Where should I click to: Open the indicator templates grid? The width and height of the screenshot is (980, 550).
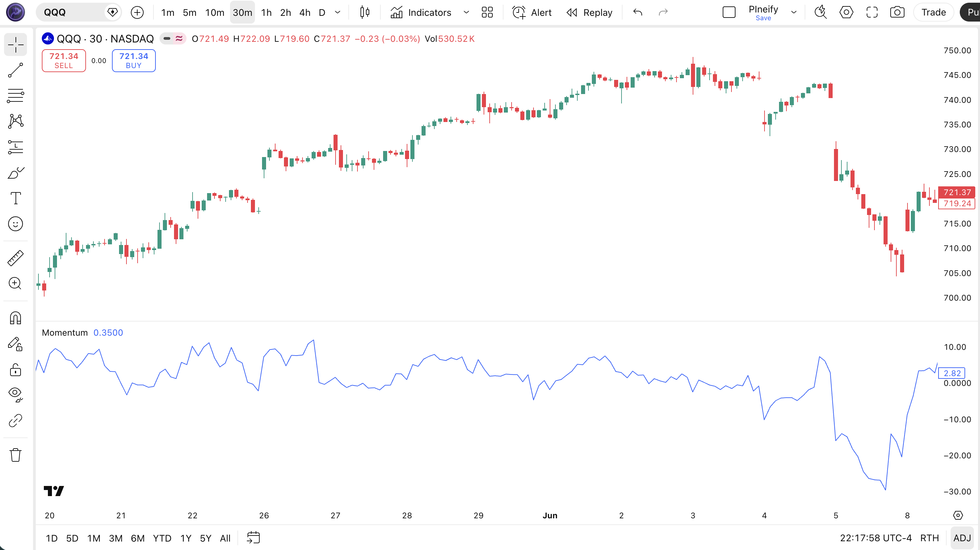(x=487, y=12)
